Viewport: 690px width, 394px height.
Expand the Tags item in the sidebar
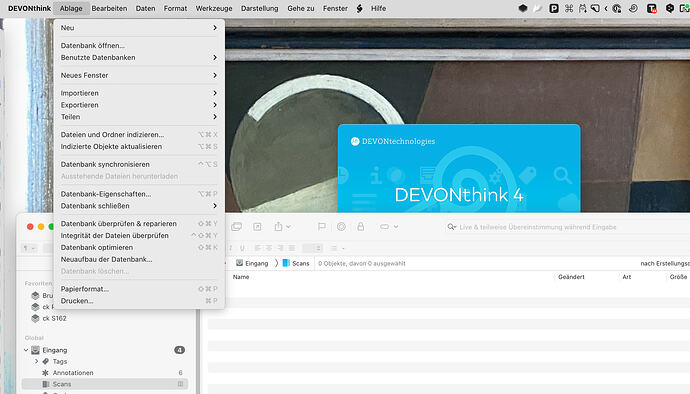click(x=37, y=361)
